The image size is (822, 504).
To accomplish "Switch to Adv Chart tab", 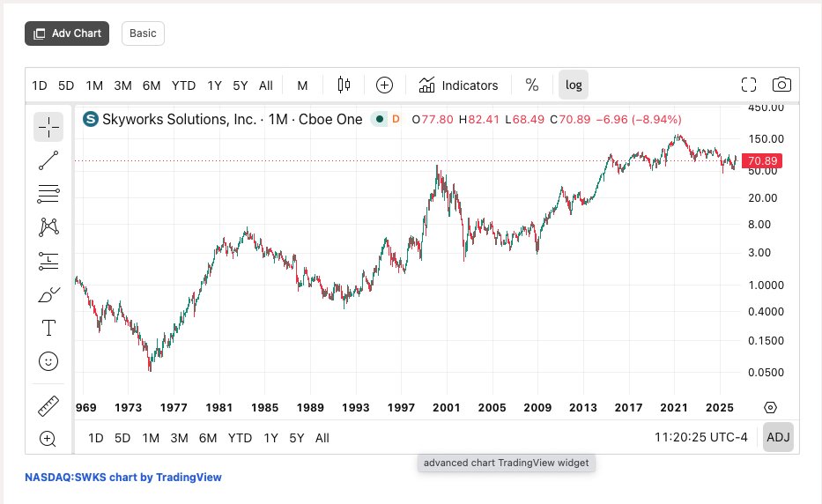I will (67, 33).
